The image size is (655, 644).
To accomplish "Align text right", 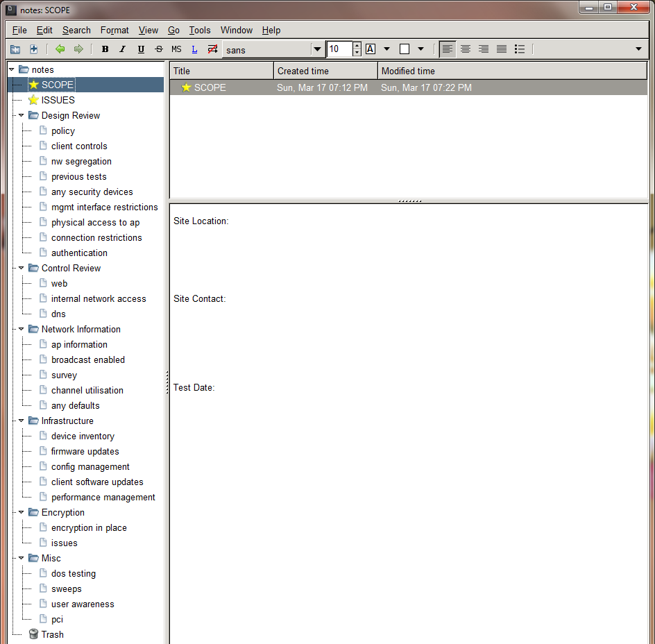I will (484, 49).
